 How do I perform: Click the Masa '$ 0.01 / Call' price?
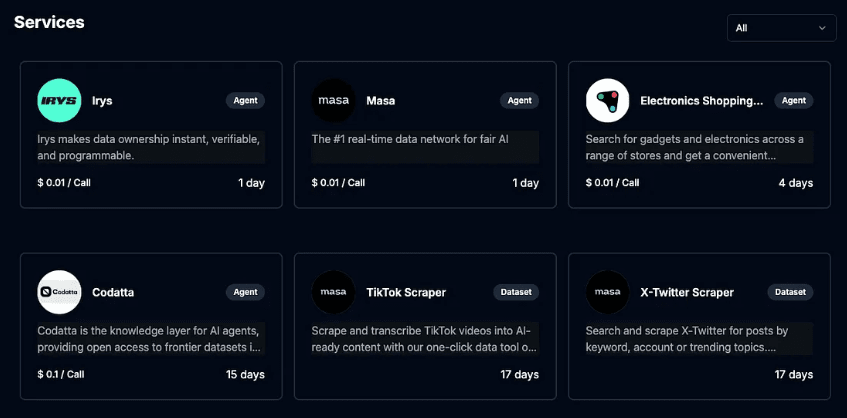click(338, 183)
